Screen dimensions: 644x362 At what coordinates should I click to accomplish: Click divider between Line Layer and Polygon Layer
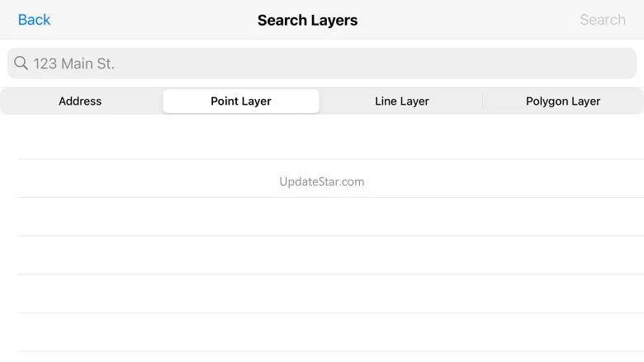483,101
